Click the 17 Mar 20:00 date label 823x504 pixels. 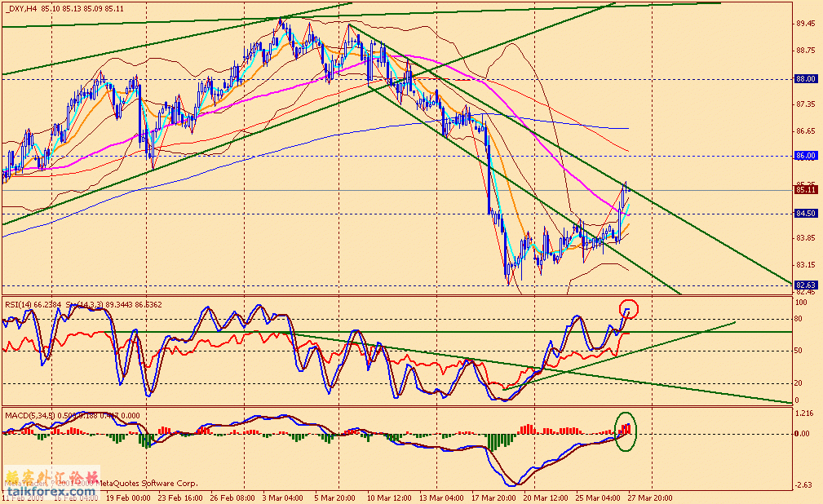coord(493,497)
